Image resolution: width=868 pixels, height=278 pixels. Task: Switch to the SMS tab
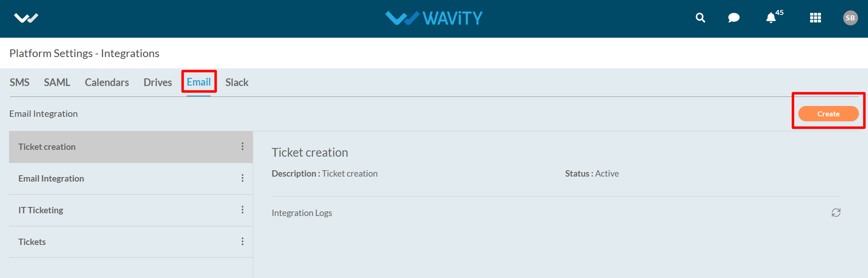coord(19,82)
